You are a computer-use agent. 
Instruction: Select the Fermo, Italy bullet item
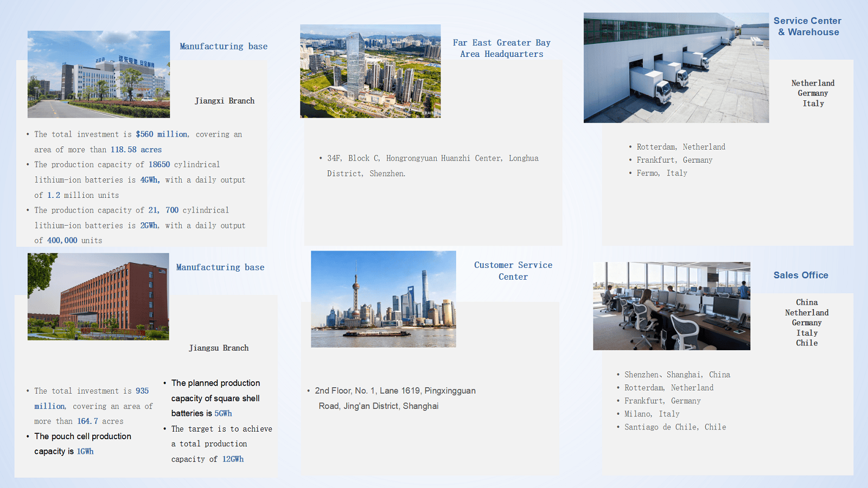coord(661,173)
